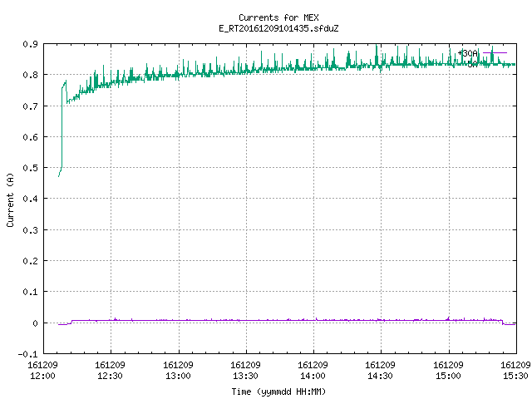The width and height of the screenshot is (532, 399).
Task: Click the 0.6 y-axis tick label
Action: tap(31, 137)
